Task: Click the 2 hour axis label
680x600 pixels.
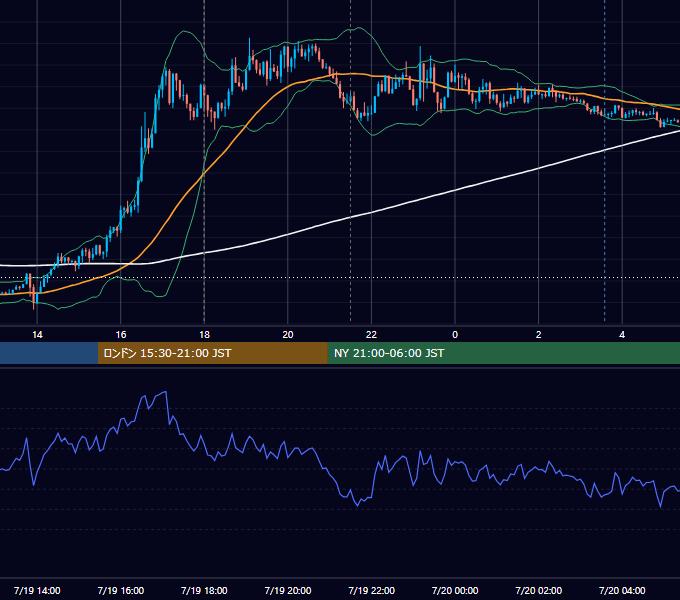Action: click(x=538, y=335)
